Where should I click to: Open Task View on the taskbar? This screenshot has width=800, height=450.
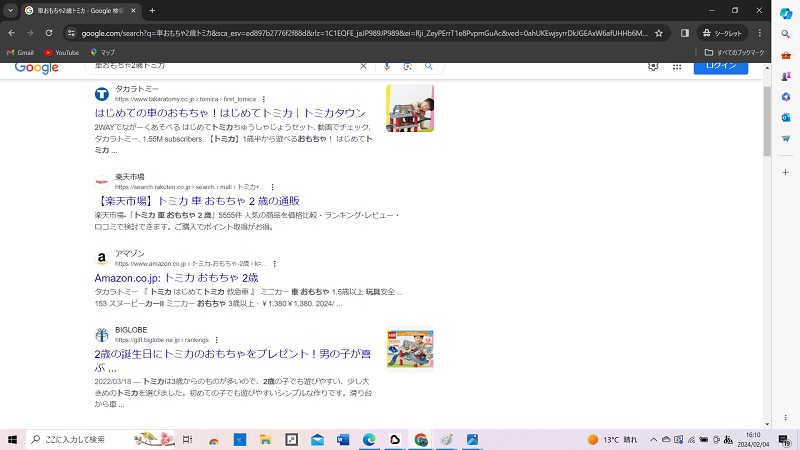[x=187, y=439]
